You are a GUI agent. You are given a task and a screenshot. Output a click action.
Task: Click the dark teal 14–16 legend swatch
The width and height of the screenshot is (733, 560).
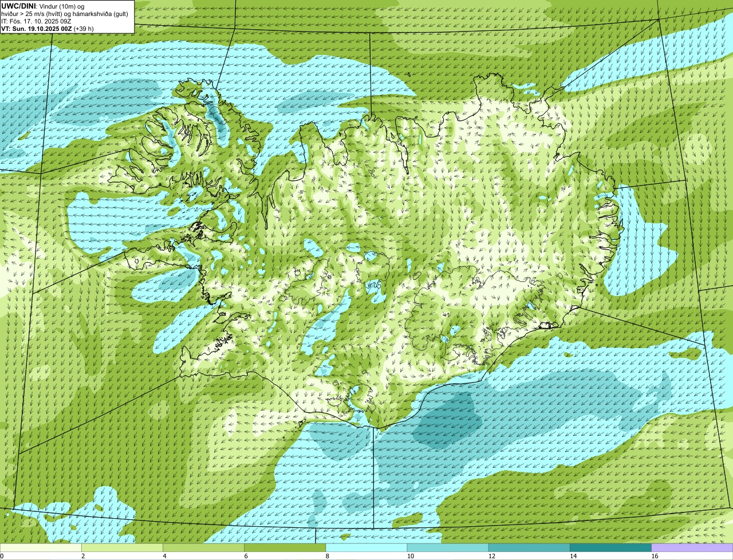click(610, 547)
